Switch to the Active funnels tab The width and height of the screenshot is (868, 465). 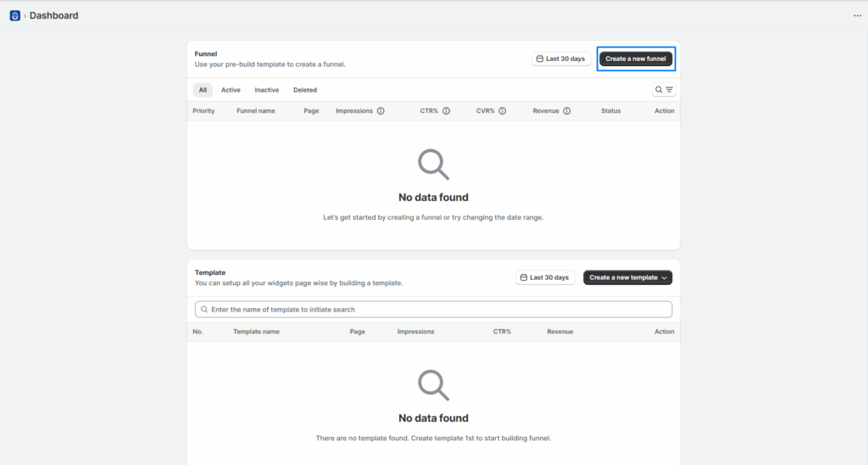coord(231,90)
